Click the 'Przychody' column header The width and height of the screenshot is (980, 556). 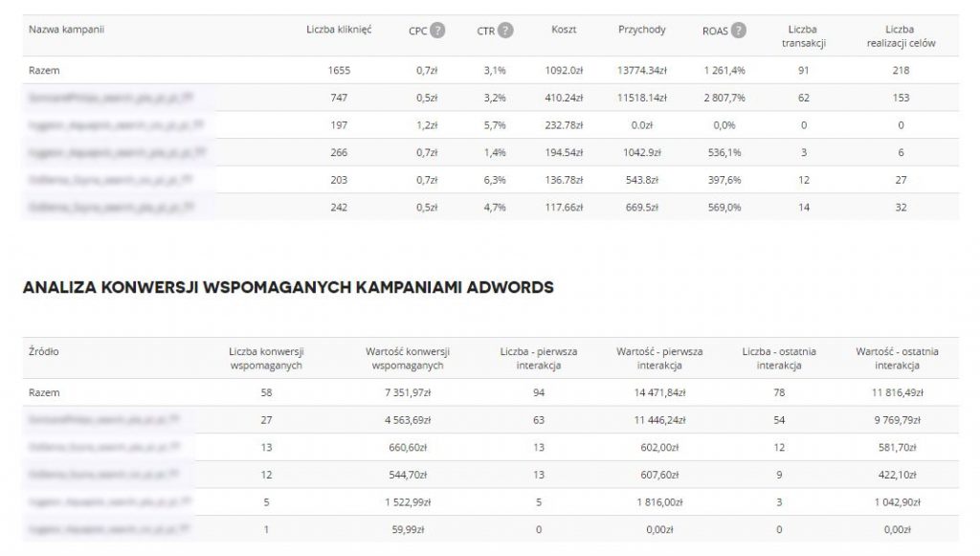642,30
